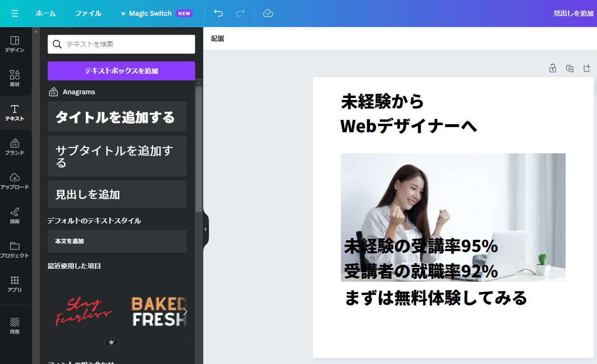Open the アップロード uploads panel

(x=15, y=181)
